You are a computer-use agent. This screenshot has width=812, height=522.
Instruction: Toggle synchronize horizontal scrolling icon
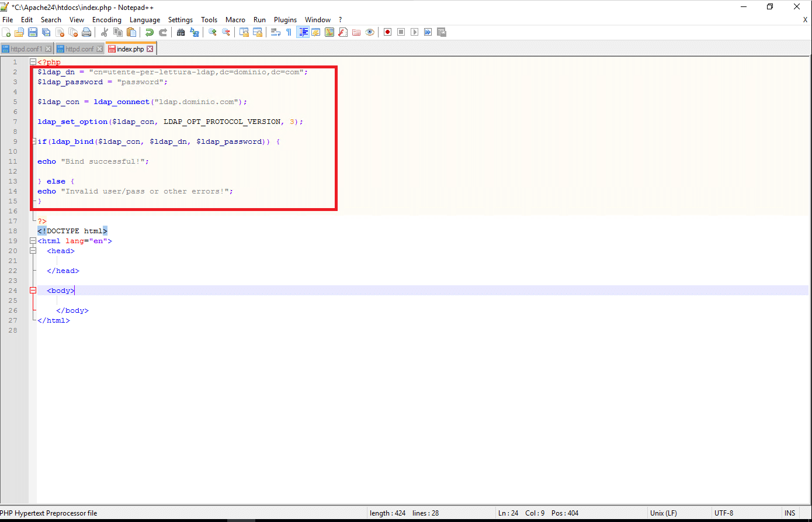(x=258, y=32)
